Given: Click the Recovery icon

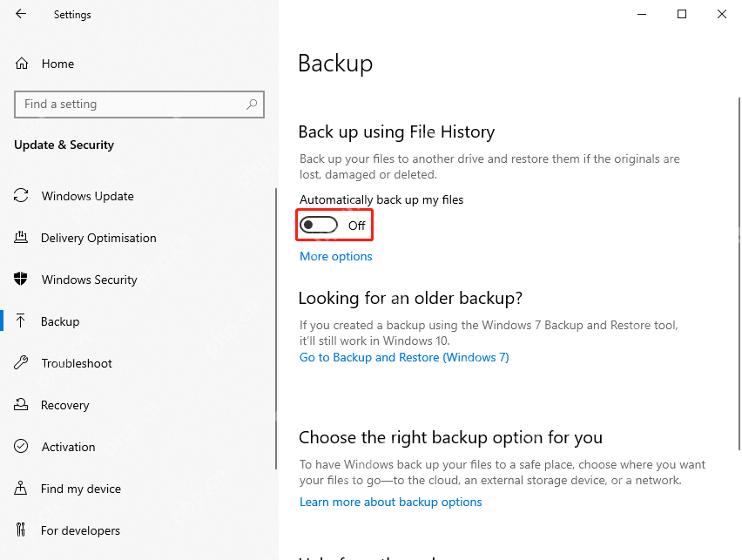Looking at the screenshot, I should click(x=21, y=404).
